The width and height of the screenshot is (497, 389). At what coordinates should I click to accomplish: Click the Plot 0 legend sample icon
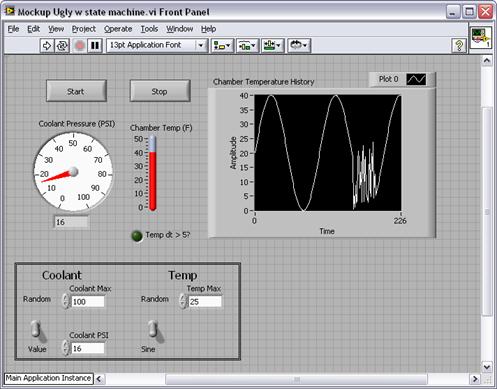pos(416,79)
